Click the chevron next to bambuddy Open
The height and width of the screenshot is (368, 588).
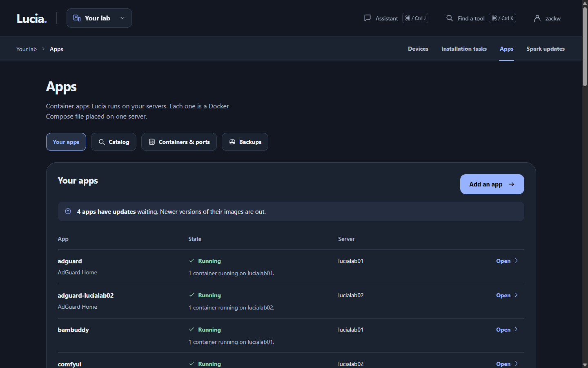pyautogui.click(x=516, y=330)
